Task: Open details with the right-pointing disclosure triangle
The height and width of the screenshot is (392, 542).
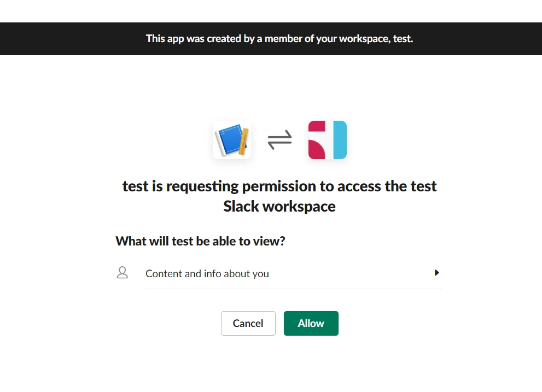Action: point(436,272)
